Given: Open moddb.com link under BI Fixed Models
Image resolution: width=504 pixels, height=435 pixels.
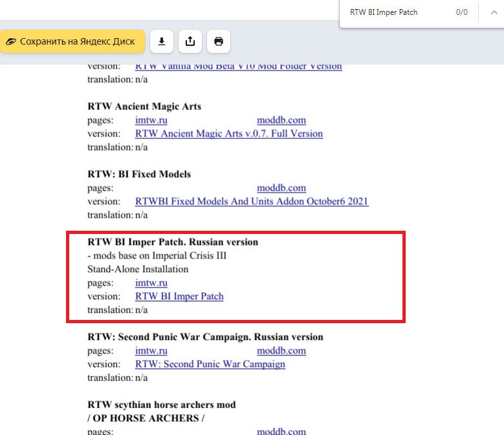Looking at the screenshot, I should pos(281,188).
